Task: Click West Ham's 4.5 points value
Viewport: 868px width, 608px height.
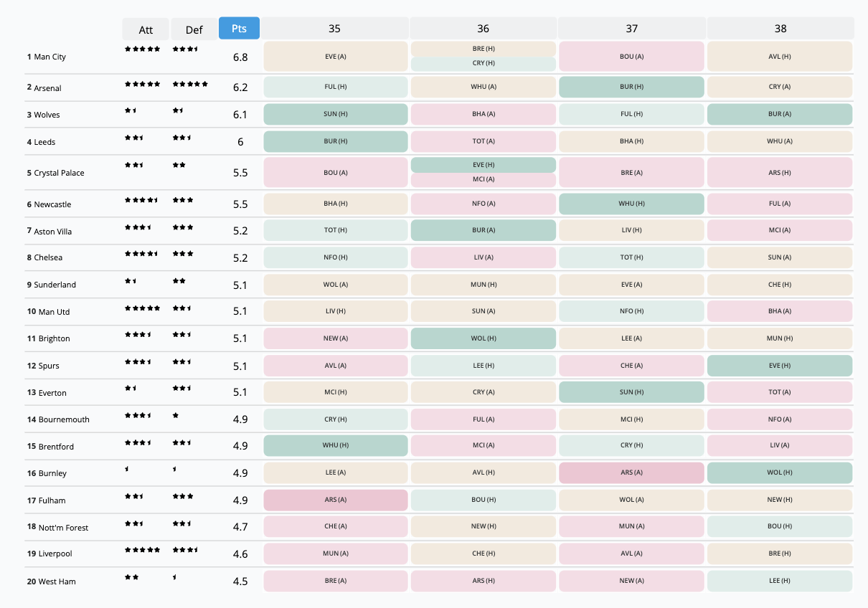Action: point(240,581)
